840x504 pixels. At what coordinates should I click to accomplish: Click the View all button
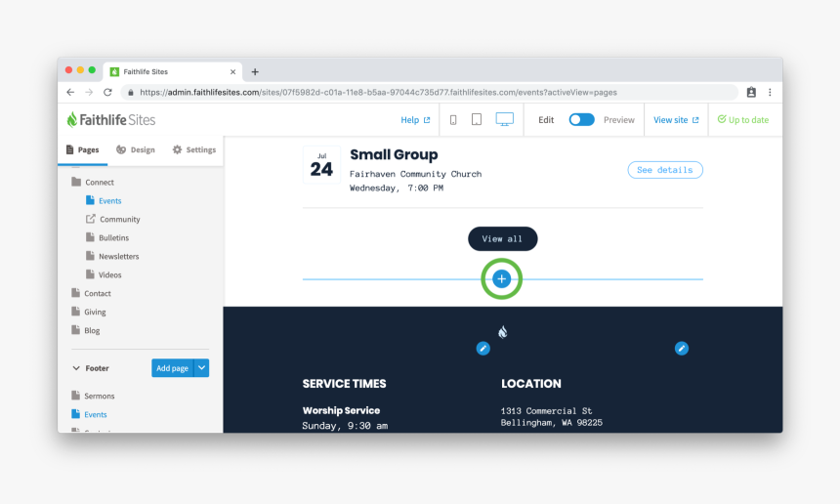coord(502,238)
